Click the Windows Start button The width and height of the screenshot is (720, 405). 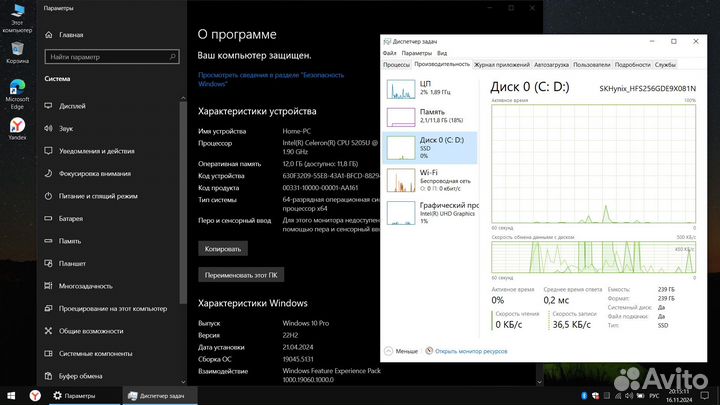(x=10, y=396)
